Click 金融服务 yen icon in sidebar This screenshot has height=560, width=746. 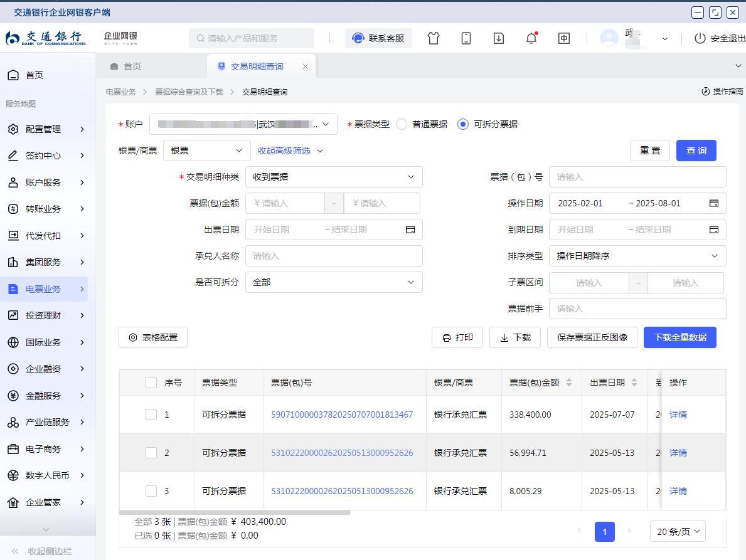point(13,396)
